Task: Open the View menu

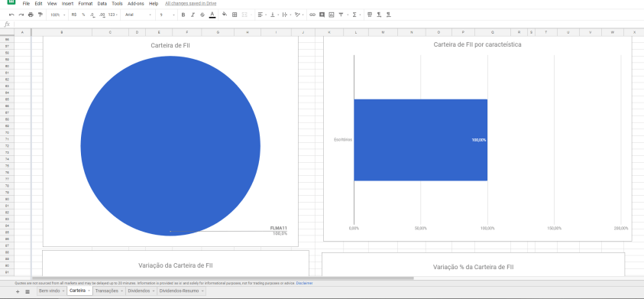Action: [x=52, y=3]
